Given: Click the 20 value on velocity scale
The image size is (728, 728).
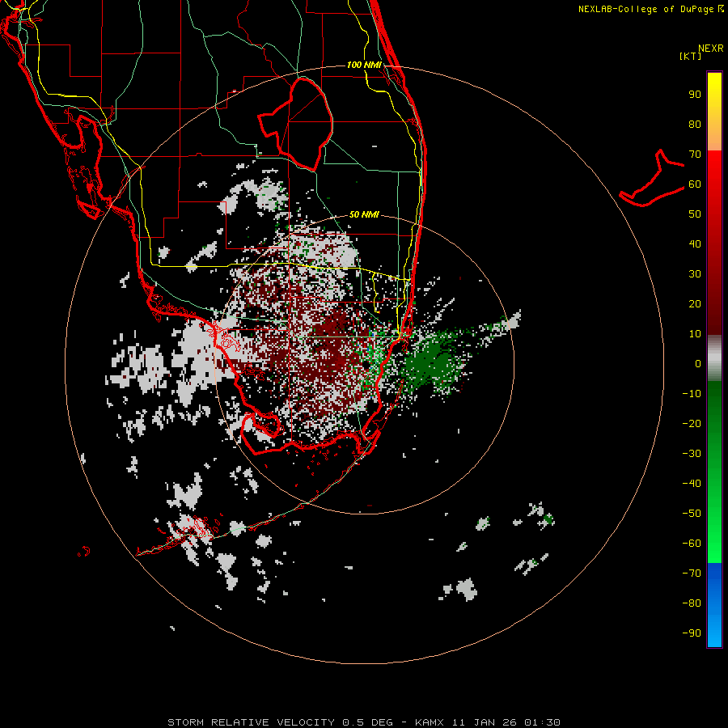Looking at the screenshot, I should coord(695,303).
